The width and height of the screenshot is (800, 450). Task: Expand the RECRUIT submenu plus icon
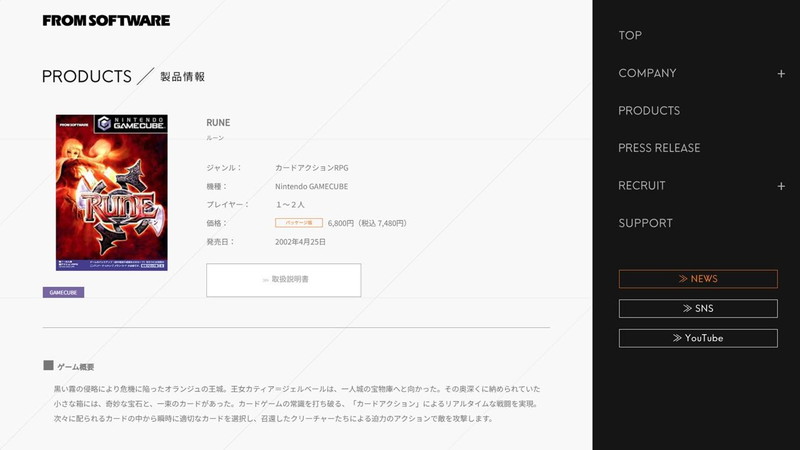(x=781, y=186)
